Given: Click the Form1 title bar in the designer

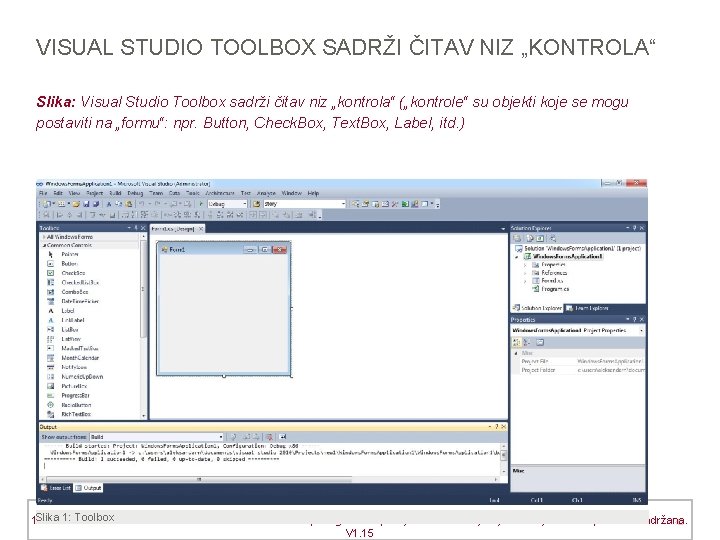Looking at the screenshot, I should (x=224, y=249).
